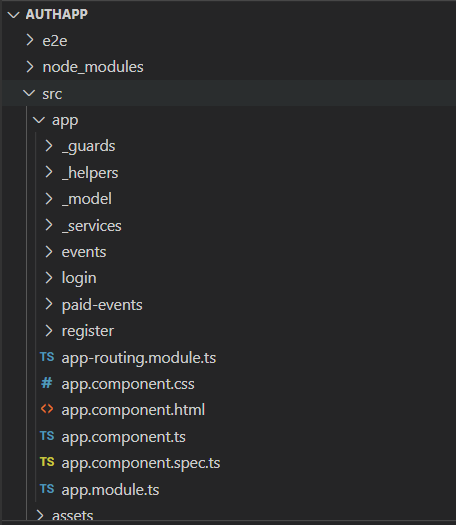Viewport: 456px width, 525px height.
Task: Open app-routing.module.ts file
Action: point(139,358)
